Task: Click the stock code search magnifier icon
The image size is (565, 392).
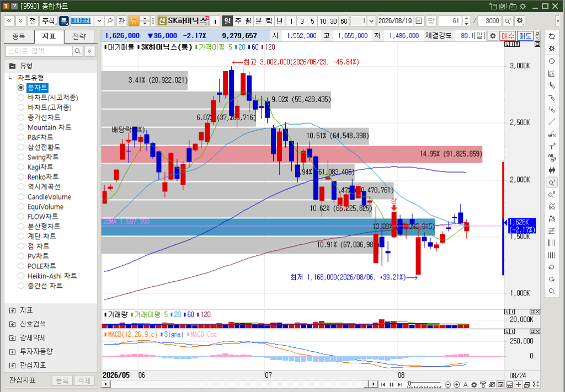Action: pyautogui.click(x=110, y=21)
